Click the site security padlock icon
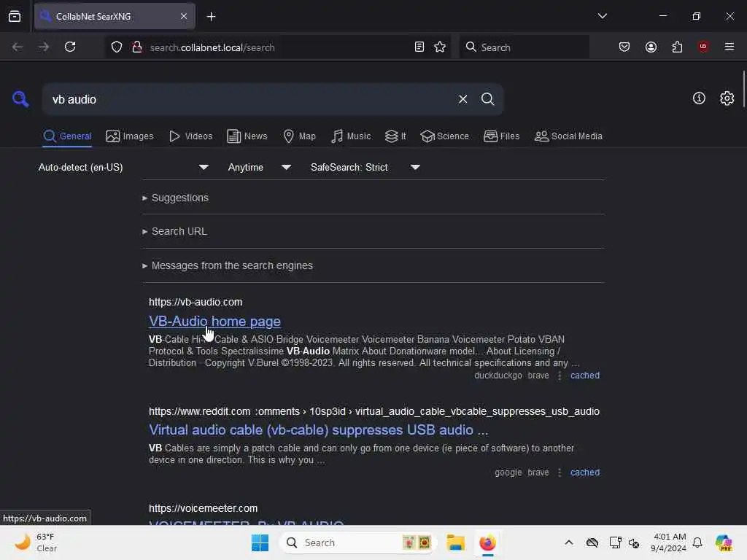Screen dimensions: 747x560 tap(137, 47)
